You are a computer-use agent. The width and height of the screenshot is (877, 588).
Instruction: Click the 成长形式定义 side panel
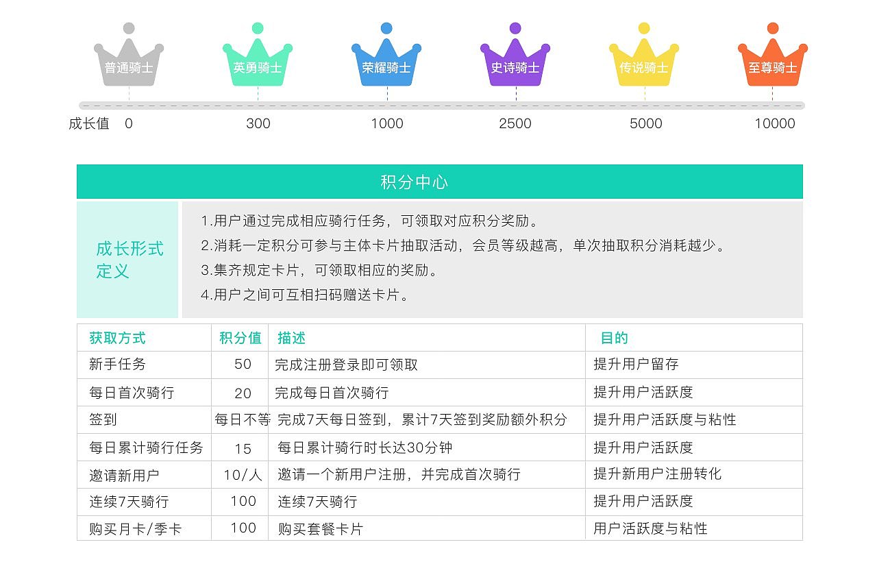pyautogui.click(x=127, y=260)
